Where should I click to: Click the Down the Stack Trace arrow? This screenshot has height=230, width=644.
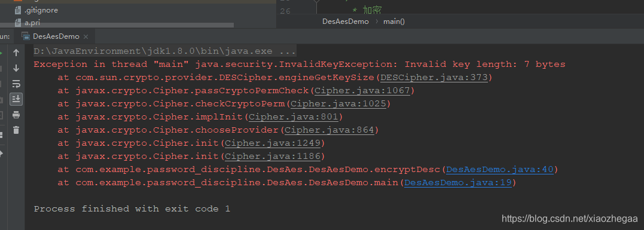(16, 68)
